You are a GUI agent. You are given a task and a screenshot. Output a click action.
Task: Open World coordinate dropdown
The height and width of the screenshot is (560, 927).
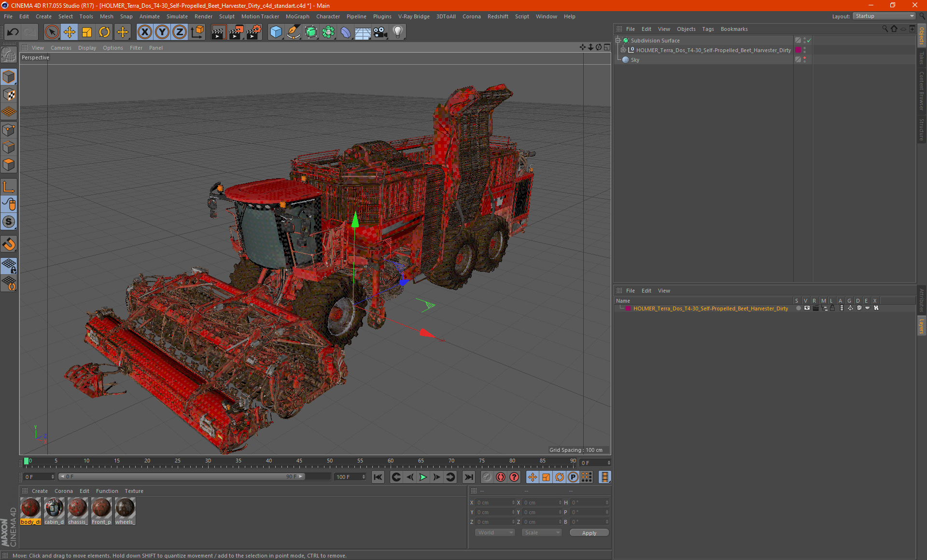495,532
